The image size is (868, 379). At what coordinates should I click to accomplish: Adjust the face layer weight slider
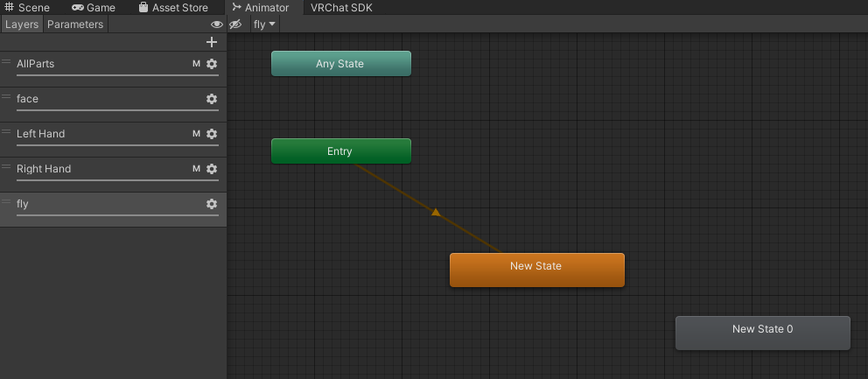click(x=117, y=109)
